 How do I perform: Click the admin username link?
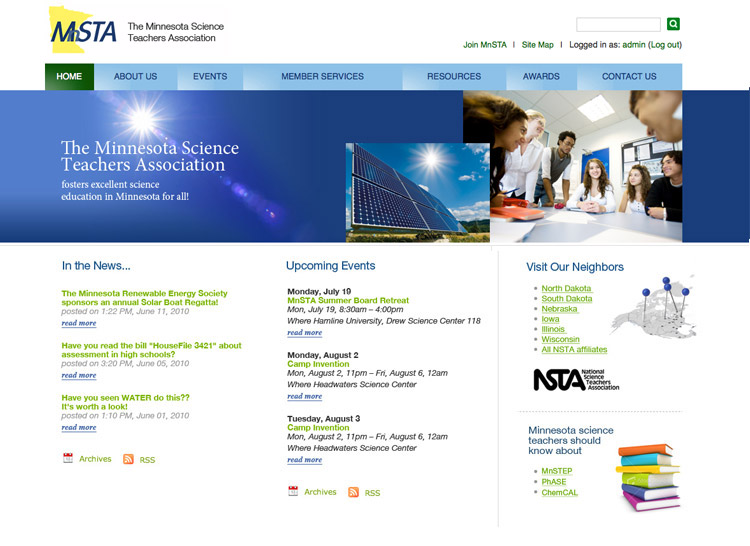point(634,44)
